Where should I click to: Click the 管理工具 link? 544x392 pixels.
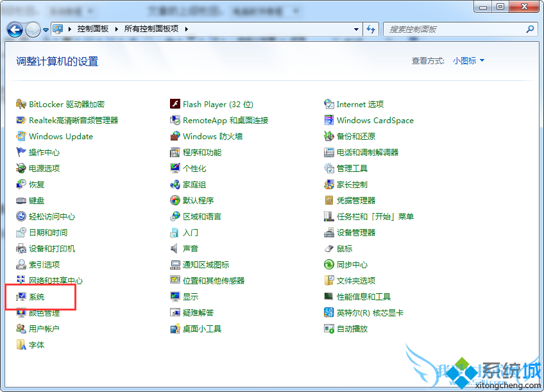point(352,168)
